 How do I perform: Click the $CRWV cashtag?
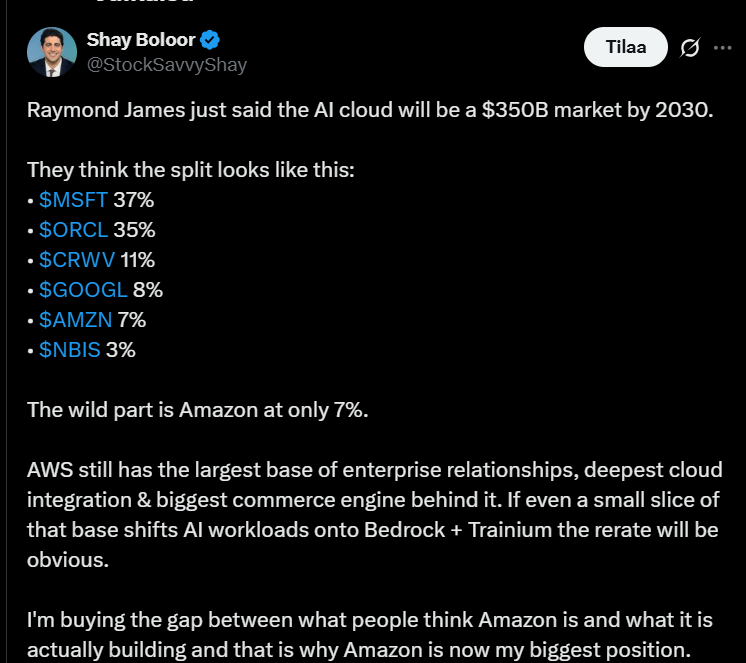tap(76, 260)
